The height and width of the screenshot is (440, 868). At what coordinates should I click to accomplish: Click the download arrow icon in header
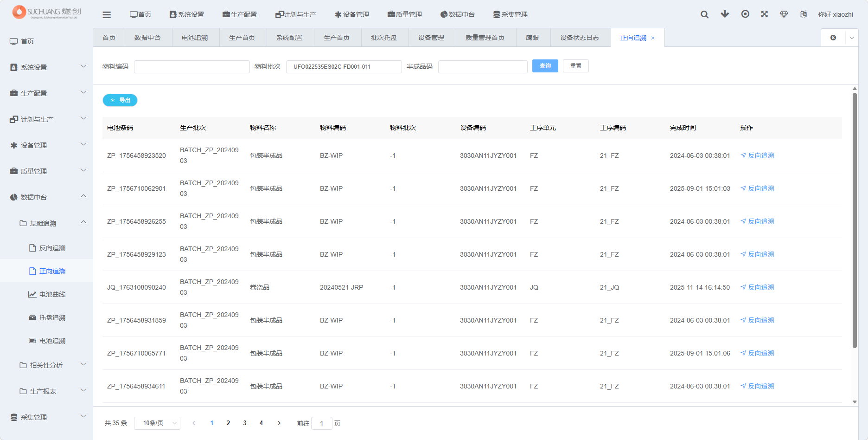[x=725, y=14]
